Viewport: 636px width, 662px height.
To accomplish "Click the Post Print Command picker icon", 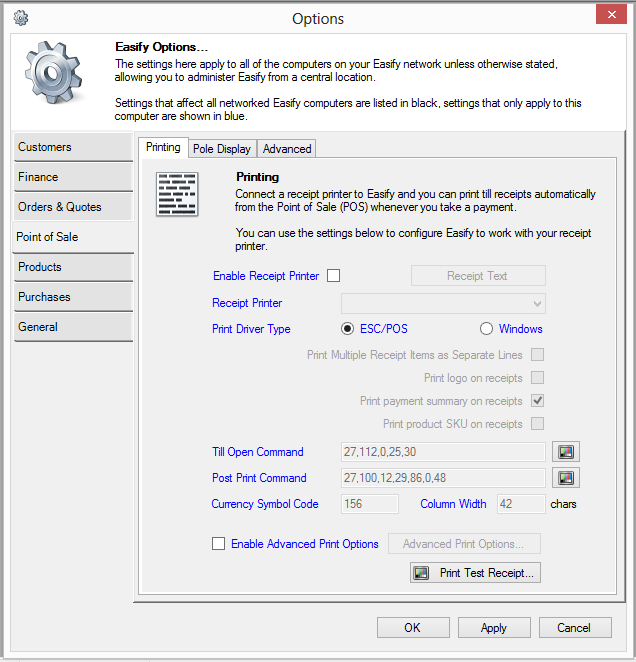I will click(x=567, y=478).
